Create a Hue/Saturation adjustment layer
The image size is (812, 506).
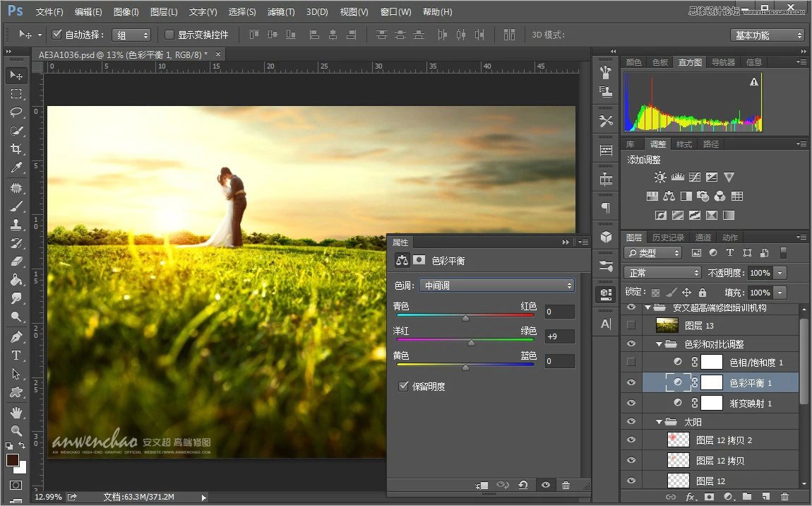tap(652, 196)
